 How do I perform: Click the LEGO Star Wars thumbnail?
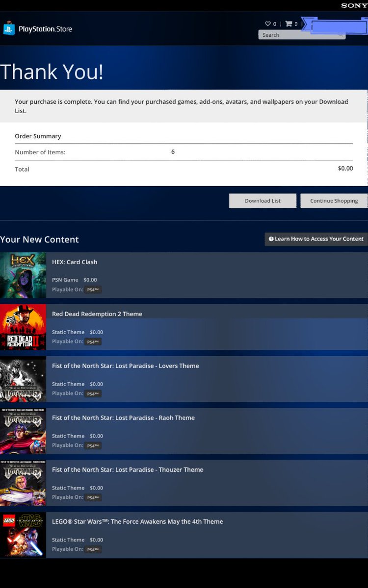tap(23, 535)
